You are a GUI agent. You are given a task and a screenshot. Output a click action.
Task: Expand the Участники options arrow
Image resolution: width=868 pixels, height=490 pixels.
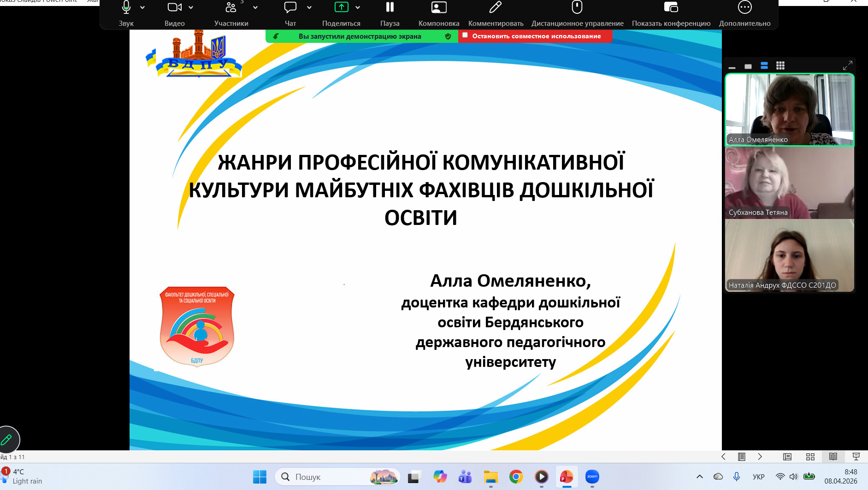pyautogui.click(x=255, y=7)
